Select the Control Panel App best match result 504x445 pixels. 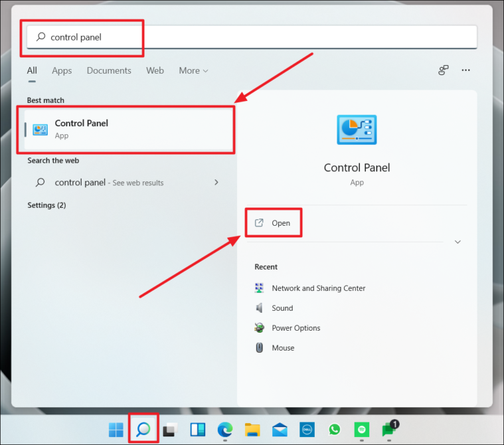[129, 130]
